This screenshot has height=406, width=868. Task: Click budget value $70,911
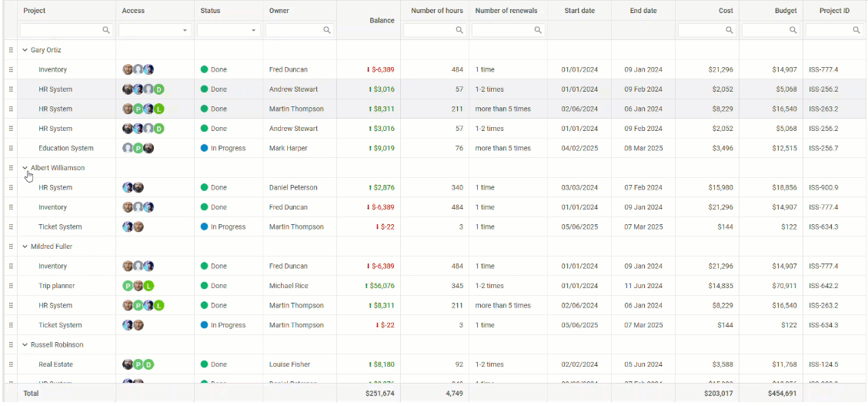[784, 286]
